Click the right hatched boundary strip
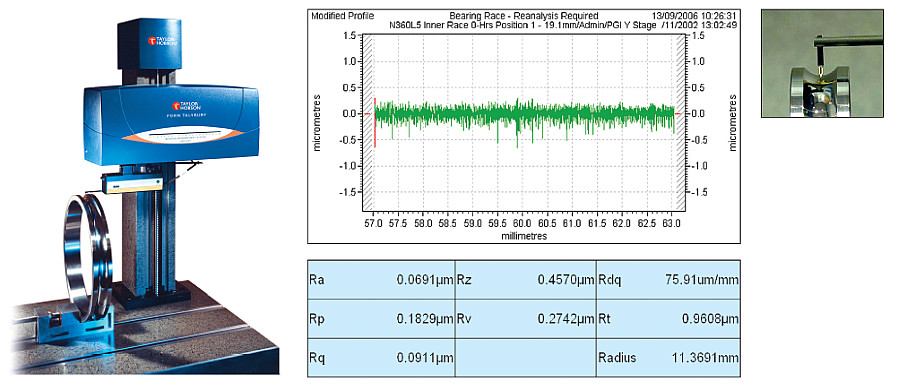This screenshot has height=385, width=898. click(x=680, y=121)
